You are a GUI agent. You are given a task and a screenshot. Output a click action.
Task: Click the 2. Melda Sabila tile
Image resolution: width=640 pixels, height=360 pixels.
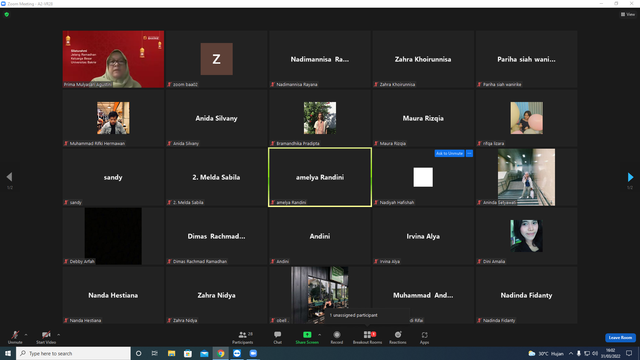point(217,177)
